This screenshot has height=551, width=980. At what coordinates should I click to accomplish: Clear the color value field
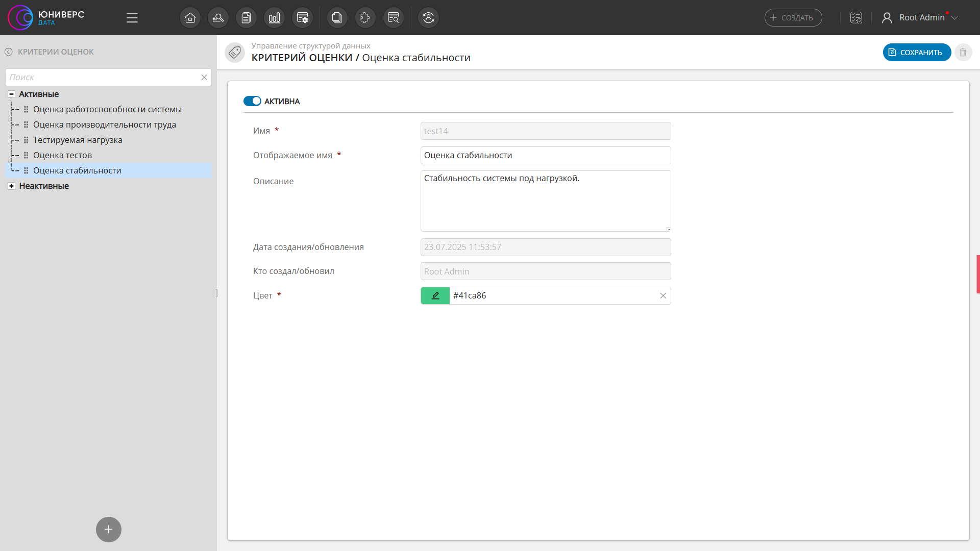click(x=663, y=295)
